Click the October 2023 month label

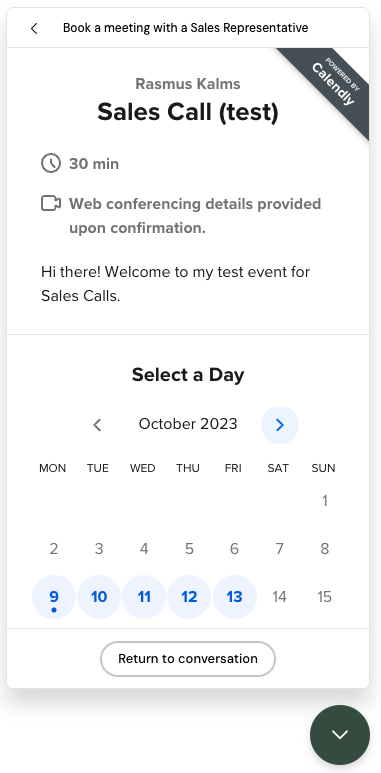coord(188,424)
